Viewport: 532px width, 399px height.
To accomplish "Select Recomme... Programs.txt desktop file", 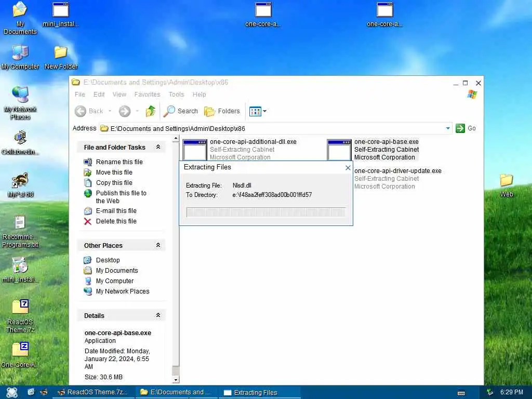I will click(x=20, y=232).
